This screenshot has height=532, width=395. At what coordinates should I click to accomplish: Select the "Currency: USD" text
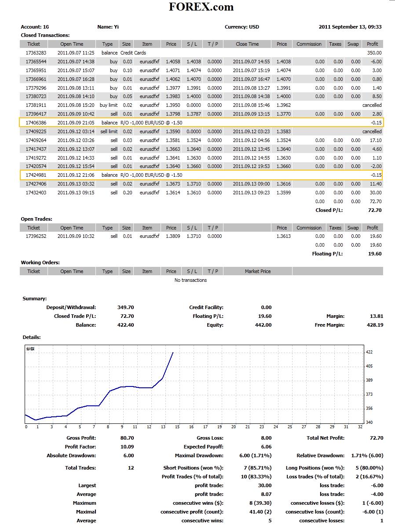tap(242, 27)
